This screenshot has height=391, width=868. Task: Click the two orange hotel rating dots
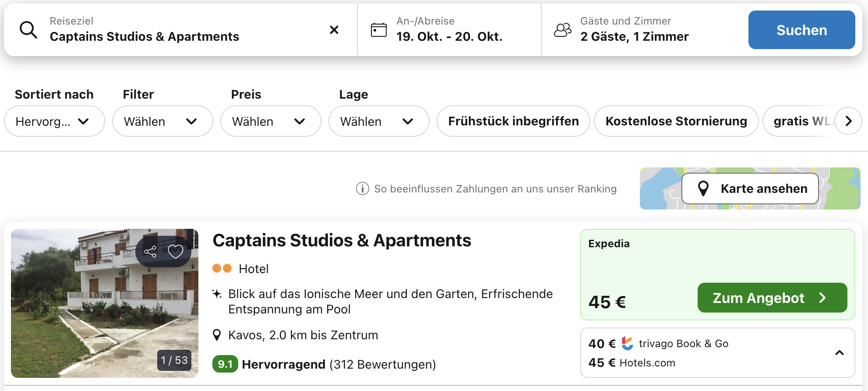coord(222,268)
